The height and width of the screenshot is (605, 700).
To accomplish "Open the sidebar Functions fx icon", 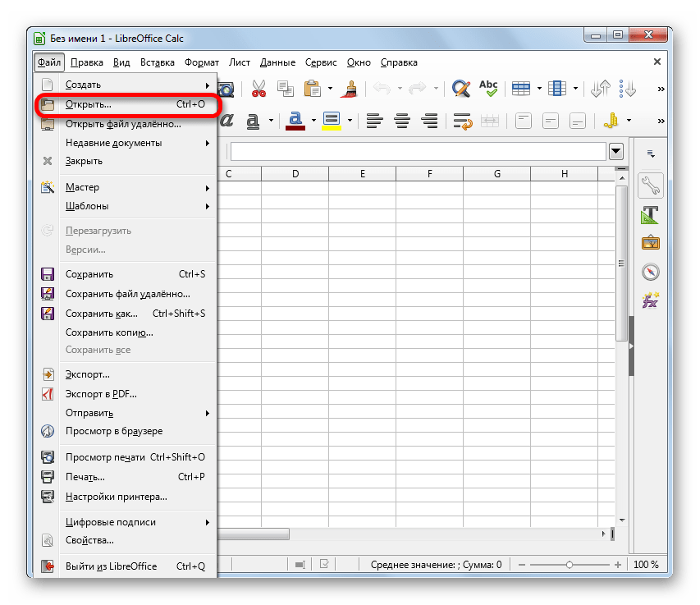I will [x=651, y=300].
